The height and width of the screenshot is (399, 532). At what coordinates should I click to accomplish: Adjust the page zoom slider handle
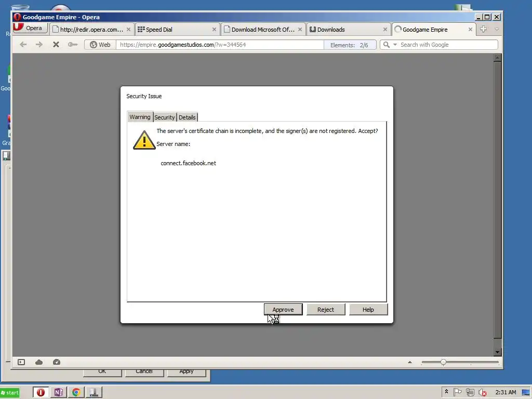tap(444, 362)
